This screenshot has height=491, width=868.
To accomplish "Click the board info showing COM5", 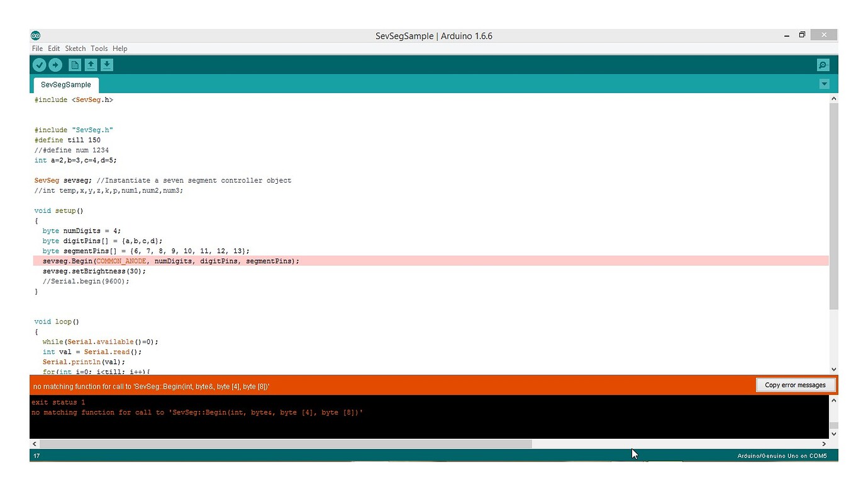I will (x=782, y=455).
